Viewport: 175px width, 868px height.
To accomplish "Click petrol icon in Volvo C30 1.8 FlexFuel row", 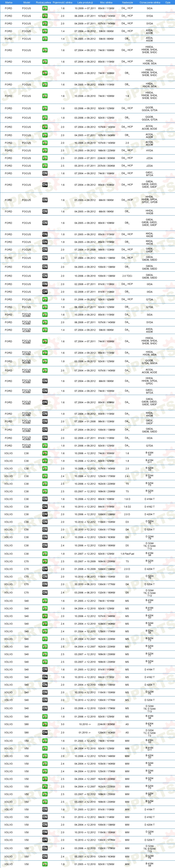I will pos(45,554).
